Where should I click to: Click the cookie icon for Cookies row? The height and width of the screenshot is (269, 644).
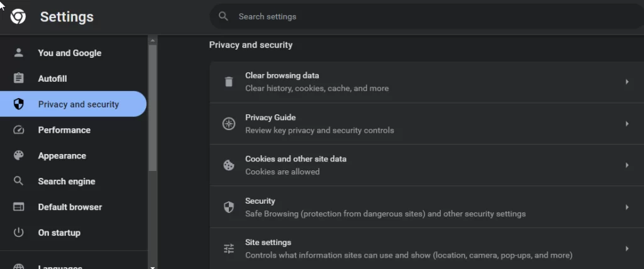[229, 165]
